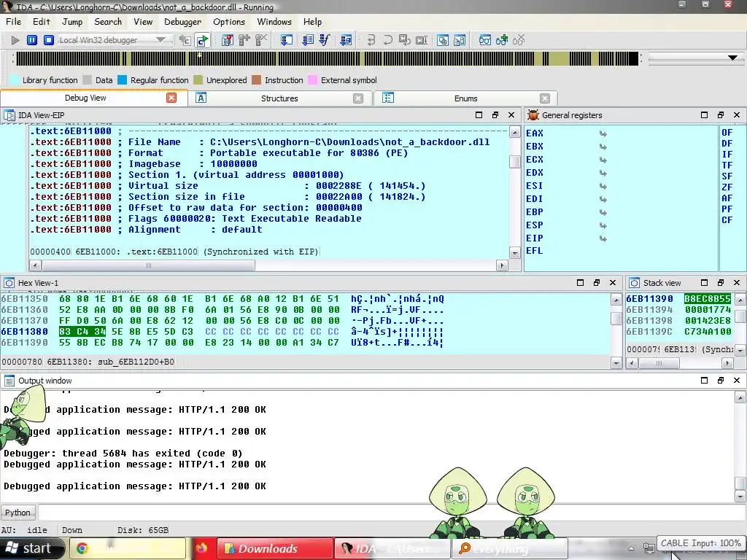Click the External symbol color swatch
Screen dimensions: 747x560
pos(313,80)
